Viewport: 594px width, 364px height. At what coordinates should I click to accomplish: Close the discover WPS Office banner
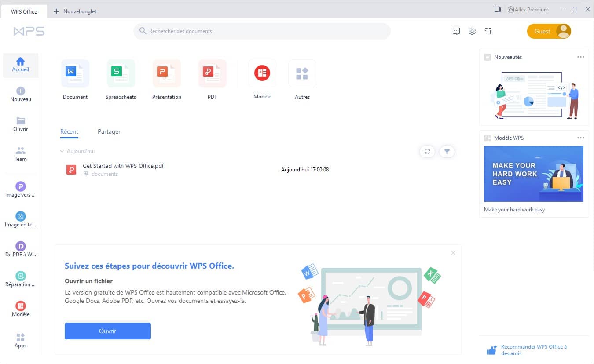click(x=453, y=253)
